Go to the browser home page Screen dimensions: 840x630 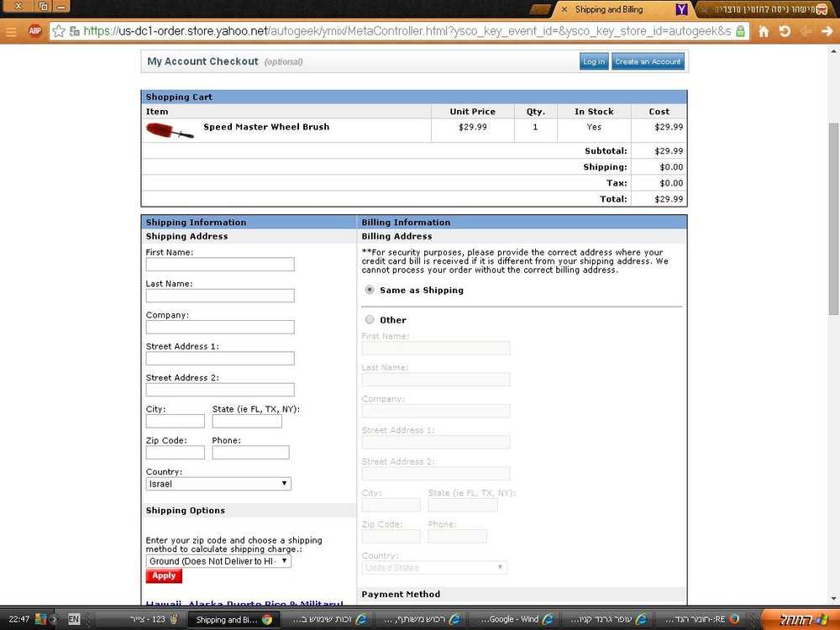pyautogui.click(x=764, y=32)
